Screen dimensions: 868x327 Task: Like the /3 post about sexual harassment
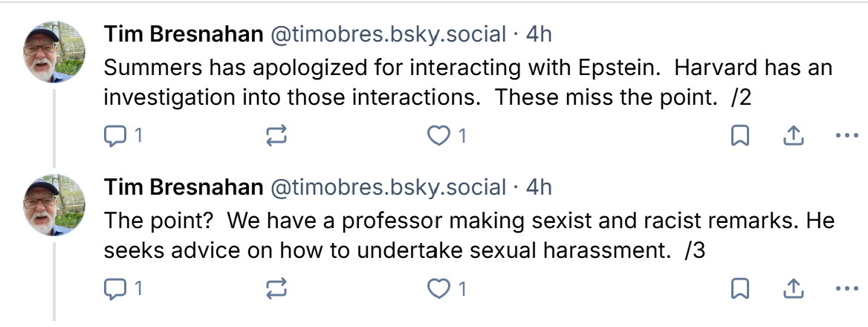440,288
